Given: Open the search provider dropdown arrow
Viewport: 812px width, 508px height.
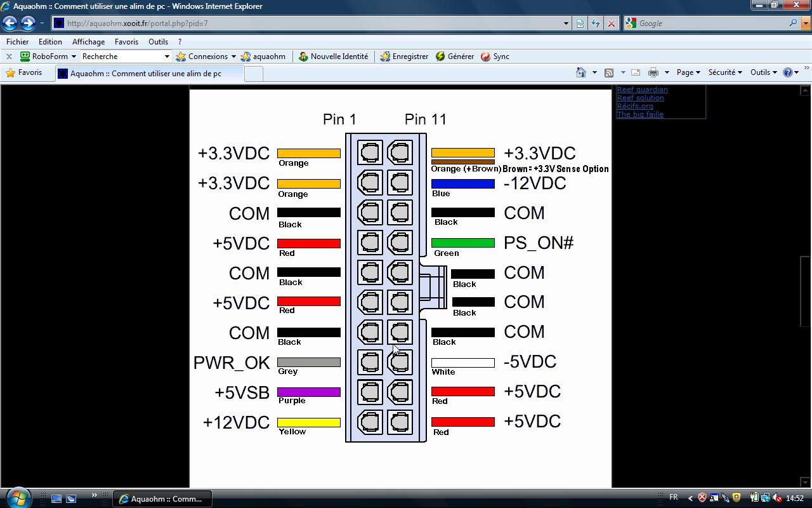Looking at the screenshot, I should [x=804, y=23].
